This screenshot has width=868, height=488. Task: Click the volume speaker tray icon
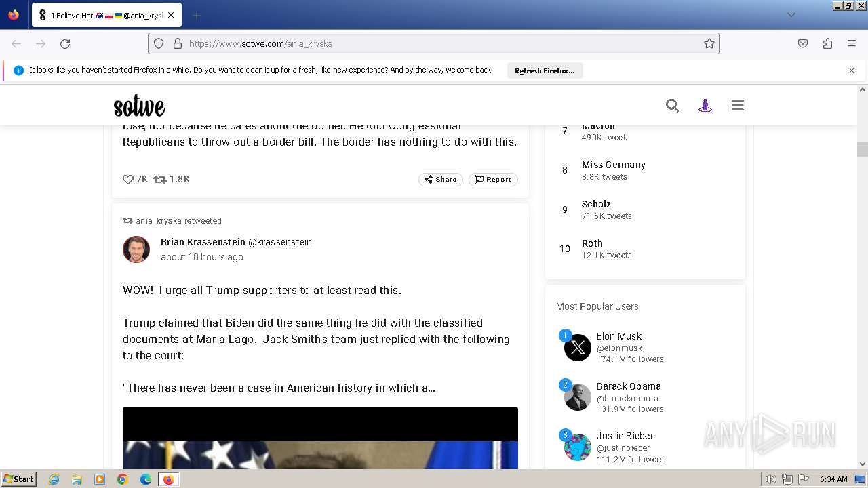coord(771,479)
